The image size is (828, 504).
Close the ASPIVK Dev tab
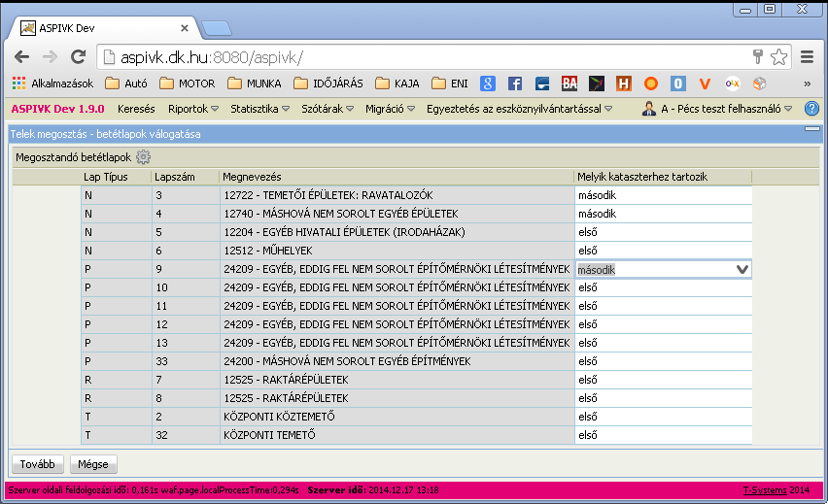coord(185,28)
